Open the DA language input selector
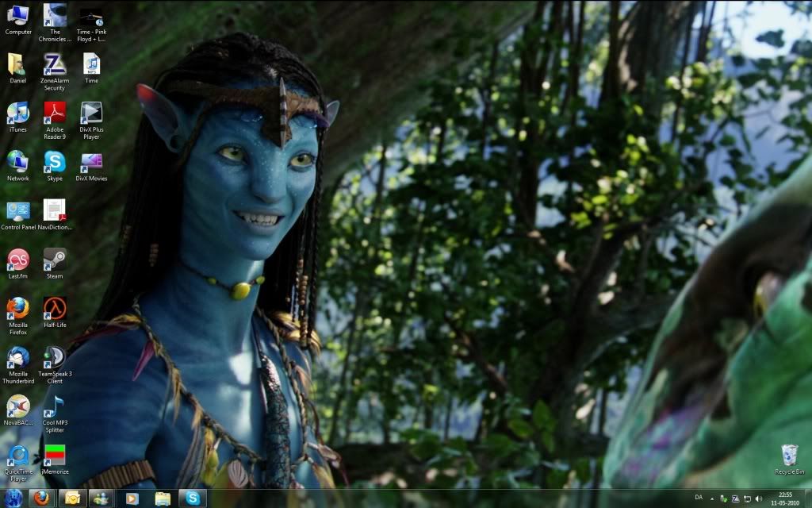 tap(699, 498)
